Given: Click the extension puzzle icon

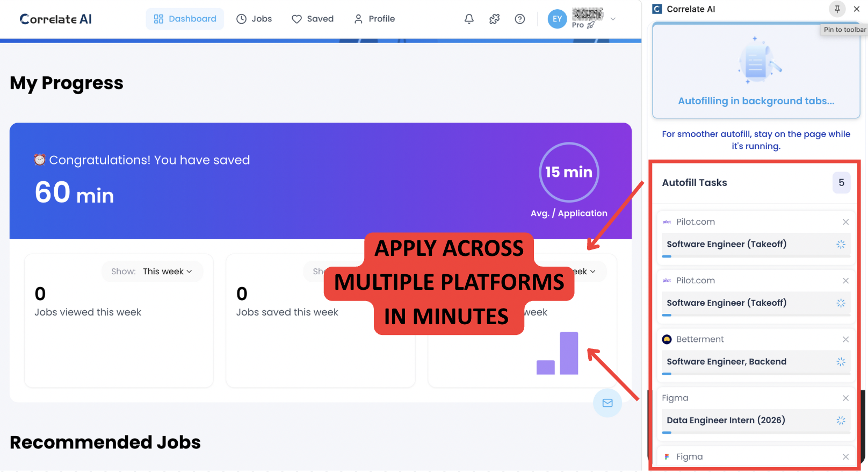Looking at the screenshot, I should (x=495, y=19).
